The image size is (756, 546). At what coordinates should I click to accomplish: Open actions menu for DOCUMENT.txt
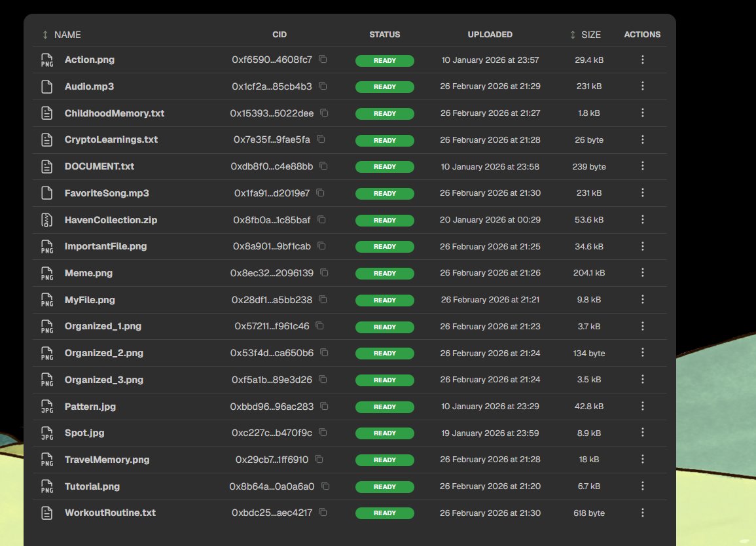(642, 166)
